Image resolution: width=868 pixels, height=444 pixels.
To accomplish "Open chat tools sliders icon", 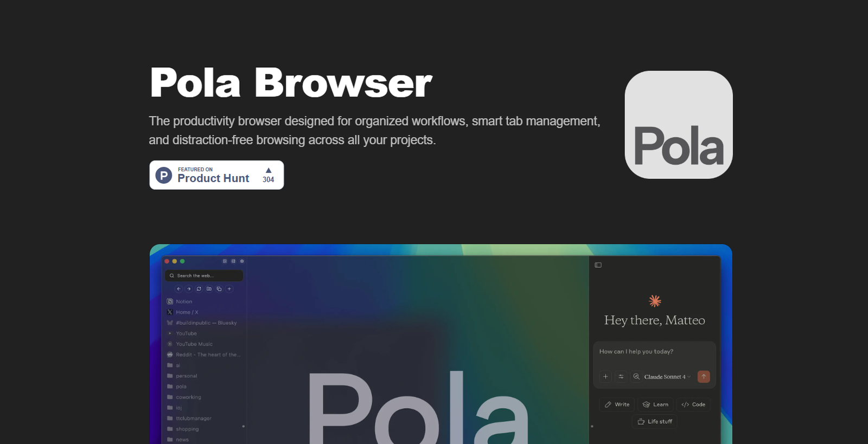I will click(621, 376).
